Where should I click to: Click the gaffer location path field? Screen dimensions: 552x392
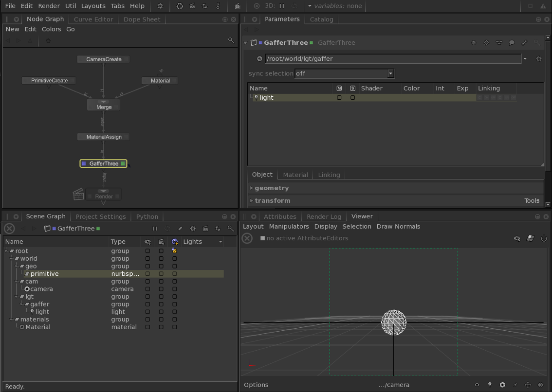[x=393, y=59]
